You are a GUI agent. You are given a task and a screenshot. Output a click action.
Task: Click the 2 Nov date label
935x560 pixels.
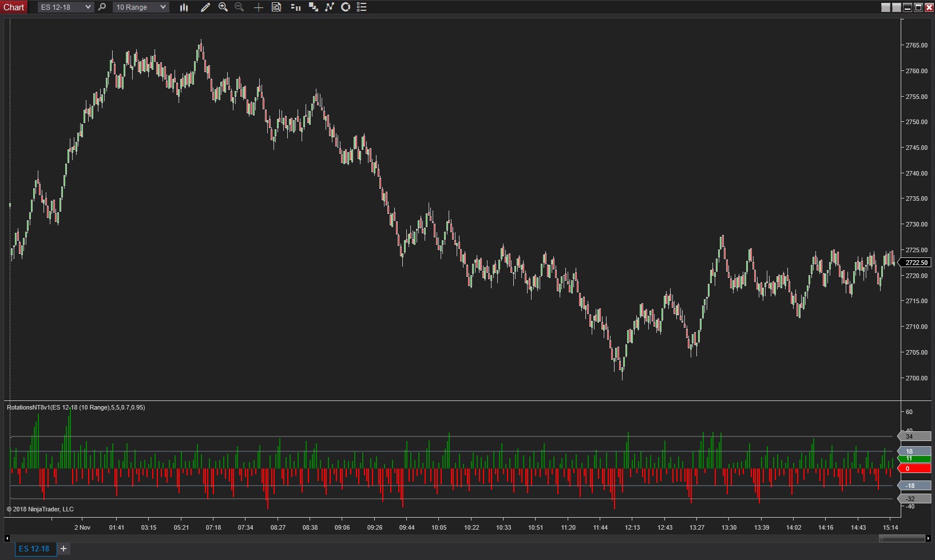click(x=82, y=527)
